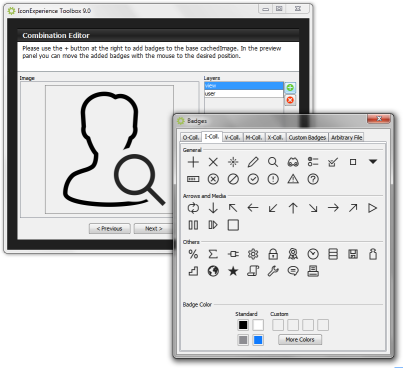Open the Arbitrary File tab
Image resolution: width=403 pixels, height=368 pixels.
[x=346, y=137]
